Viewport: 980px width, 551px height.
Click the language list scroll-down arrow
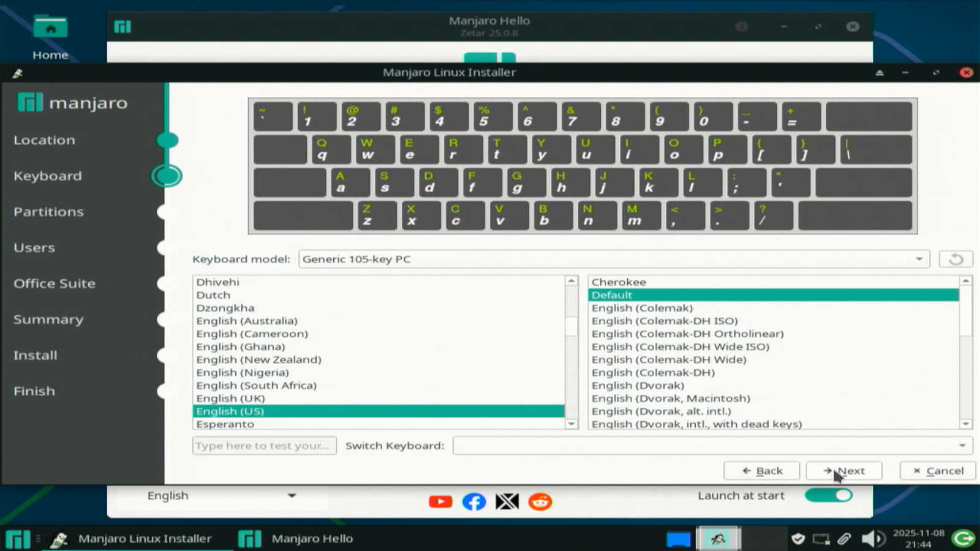click(x=571, y=424)
